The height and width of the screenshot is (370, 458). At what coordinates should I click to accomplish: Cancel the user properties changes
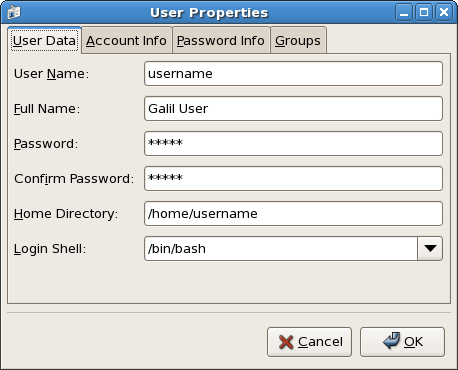[309, 342]
